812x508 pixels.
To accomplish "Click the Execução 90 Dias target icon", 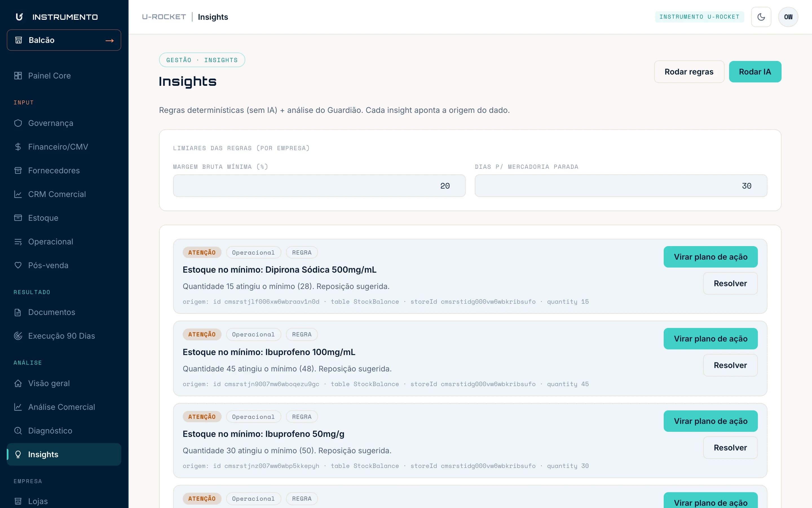I will point(18,336).
